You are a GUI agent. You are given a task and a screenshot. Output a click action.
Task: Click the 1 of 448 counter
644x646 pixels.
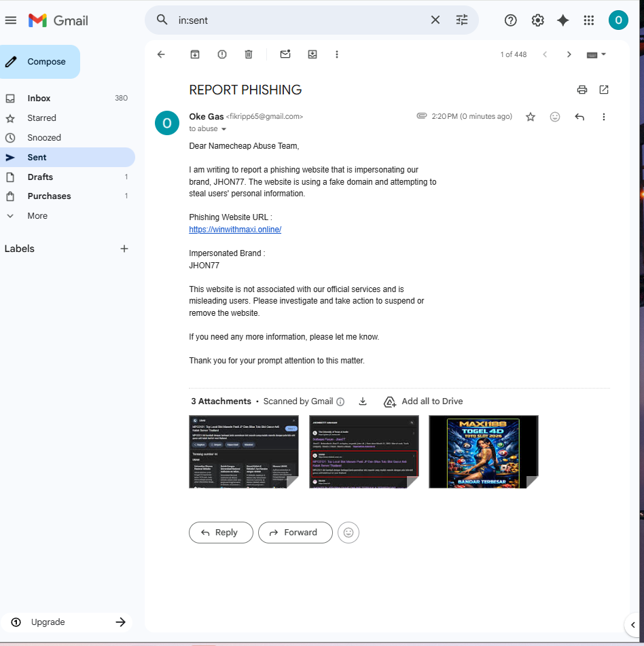(x=514, y=54)
